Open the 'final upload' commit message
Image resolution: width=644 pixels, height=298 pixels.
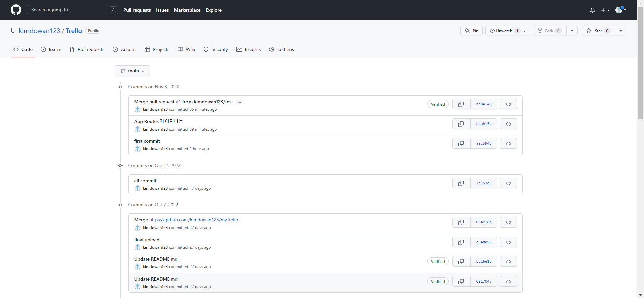147,240
